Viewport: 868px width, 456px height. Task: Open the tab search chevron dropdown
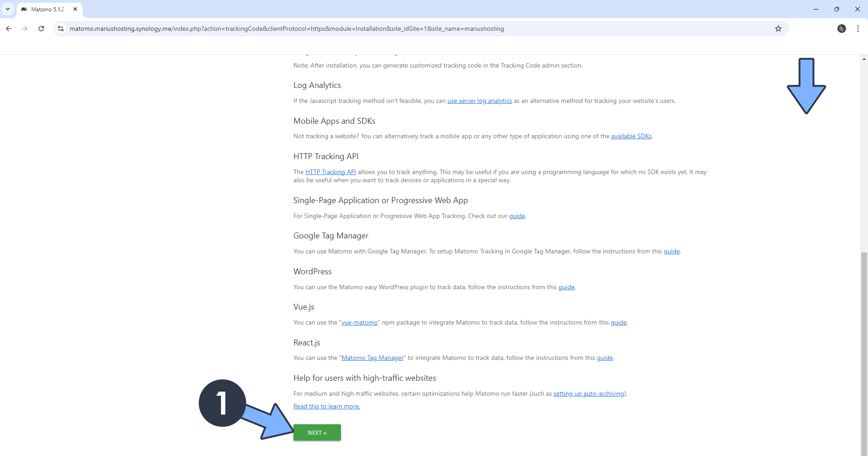tap(8, 9)
